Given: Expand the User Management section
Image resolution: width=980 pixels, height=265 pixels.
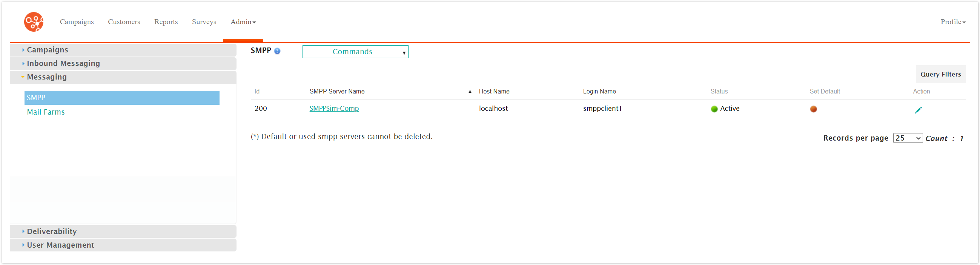Looking at the screenshot, I should [x=60, y=245].
